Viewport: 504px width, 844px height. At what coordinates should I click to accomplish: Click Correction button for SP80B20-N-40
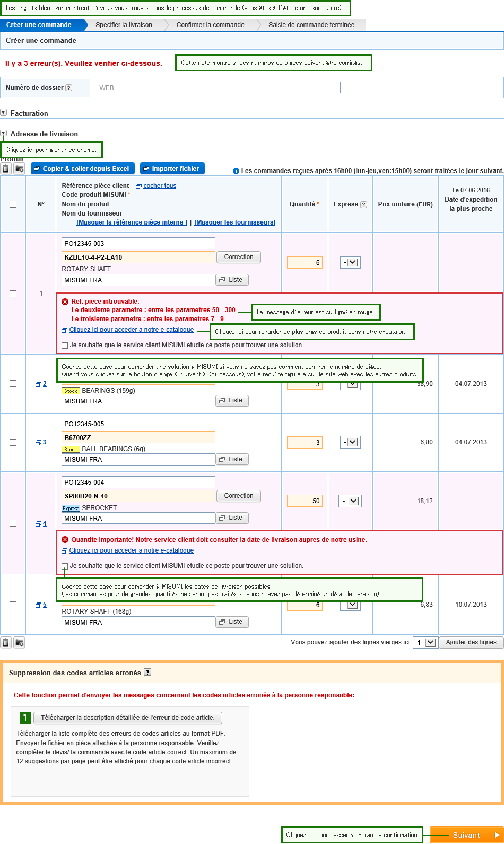239,496
